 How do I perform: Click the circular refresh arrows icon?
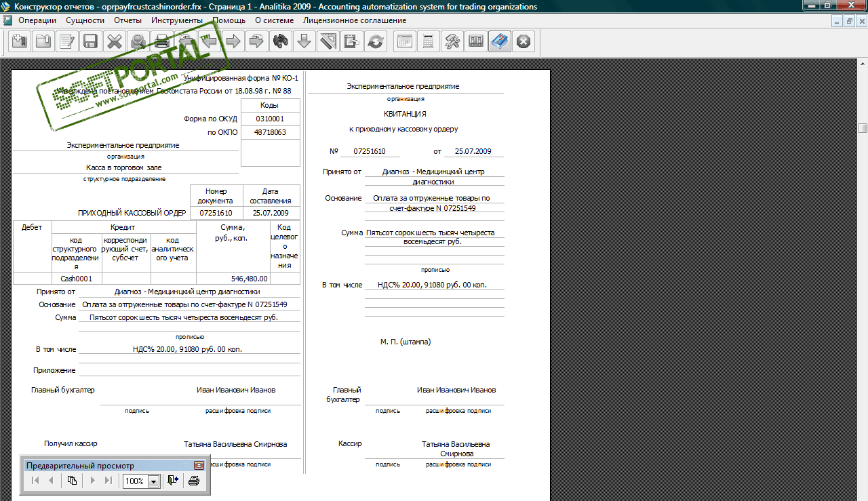tap(374, 41)
